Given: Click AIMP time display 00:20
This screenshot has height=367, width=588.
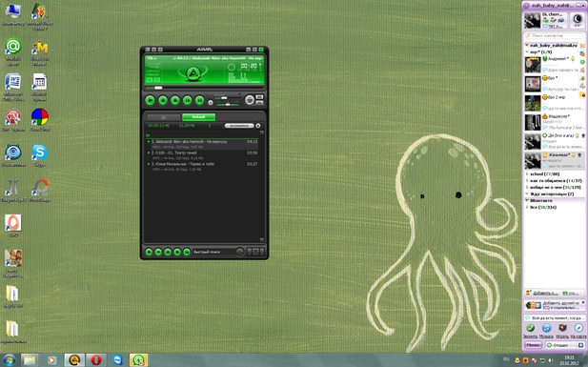Looking at the screenshot, I should [x=249, y=66].
